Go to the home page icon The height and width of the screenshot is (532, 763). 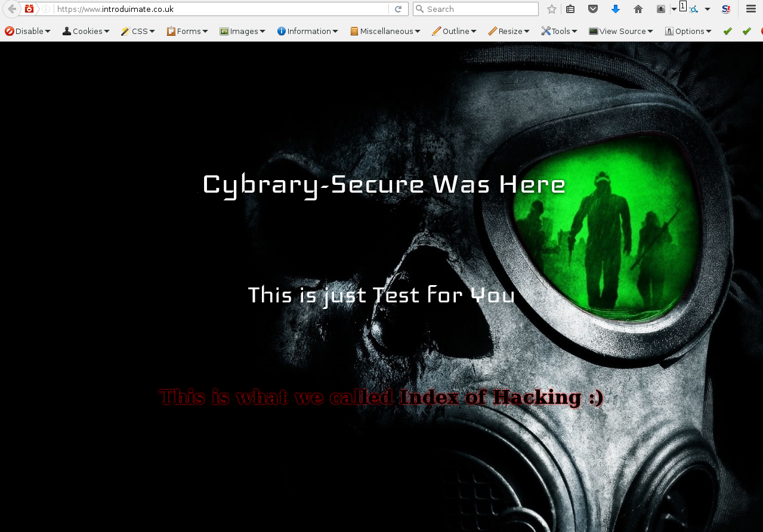point(638,9)
